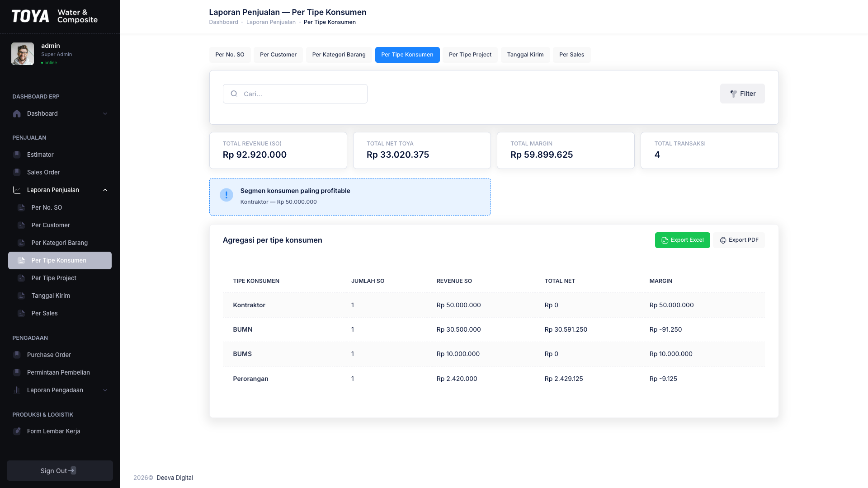Click the Sign Out arrow icon
The width and height of the screenshot is (868, 488).
click(x=72, y=470)
